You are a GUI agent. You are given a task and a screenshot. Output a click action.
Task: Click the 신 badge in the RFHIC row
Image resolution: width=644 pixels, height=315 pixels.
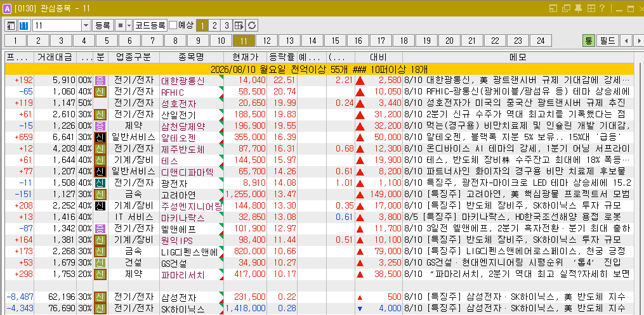[x=100, y=92]
